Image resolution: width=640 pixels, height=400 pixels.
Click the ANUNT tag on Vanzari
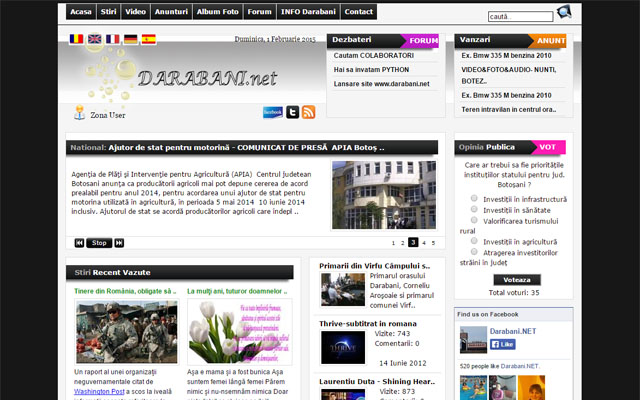(x=548, y=41)
